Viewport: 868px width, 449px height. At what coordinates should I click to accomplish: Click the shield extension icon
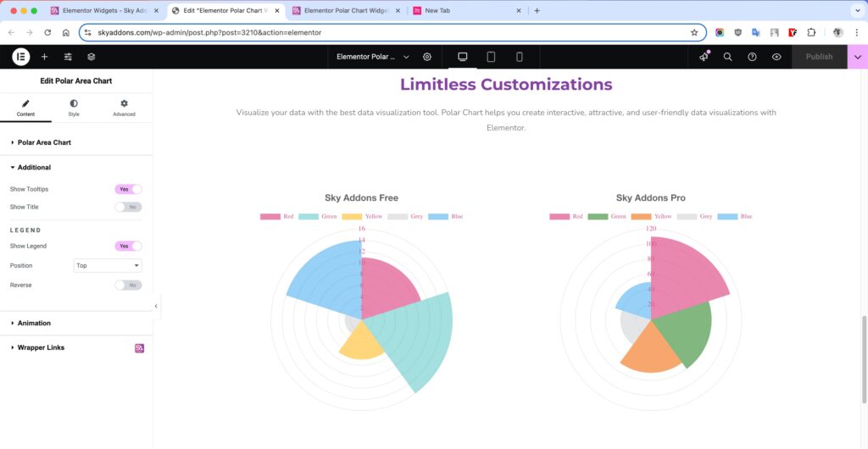738,33
